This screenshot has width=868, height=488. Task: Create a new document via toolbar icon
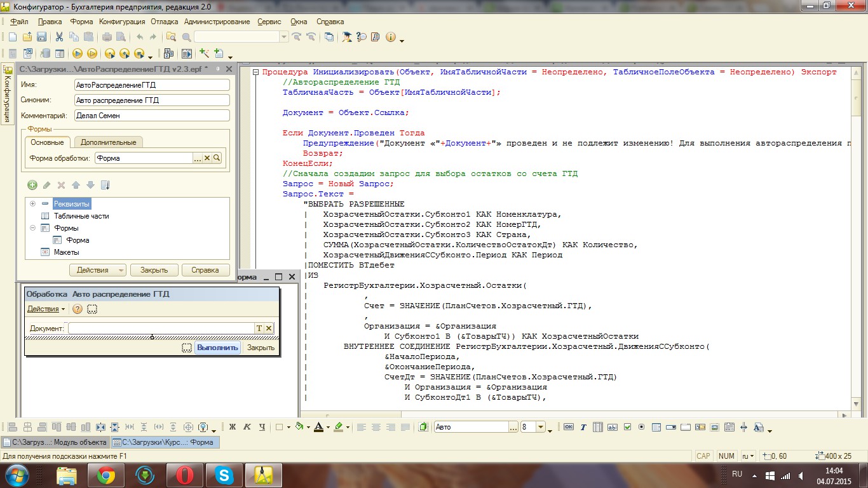click(12, 37)
